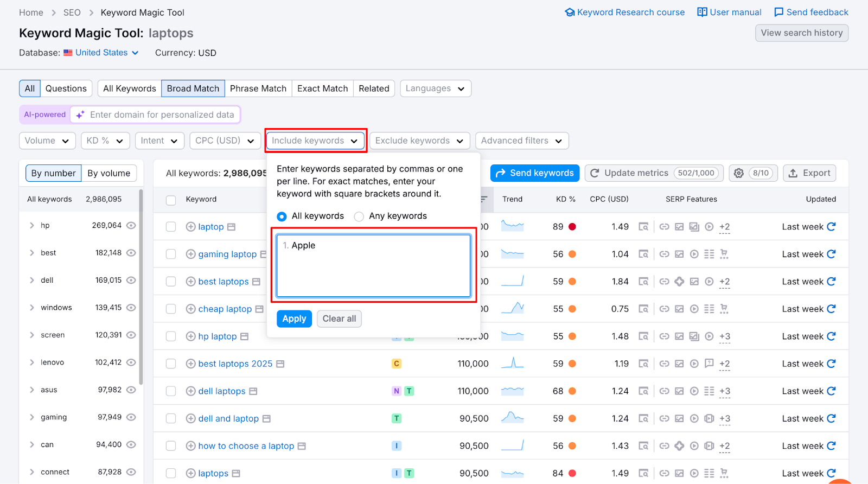The height and width of the screenshot is (484, 868).
Task: Toggle eye icon for the hp group
Action: click(131, 225)
